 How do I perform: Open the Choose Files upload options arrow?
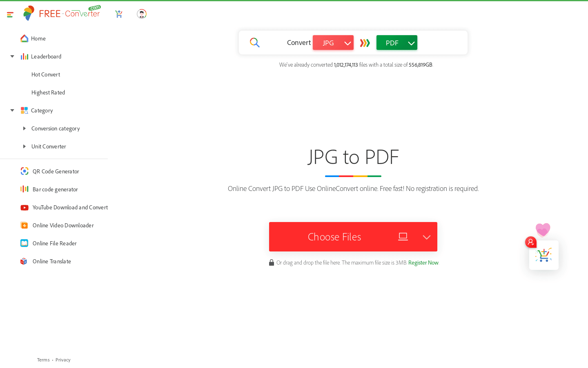[426, 237]
